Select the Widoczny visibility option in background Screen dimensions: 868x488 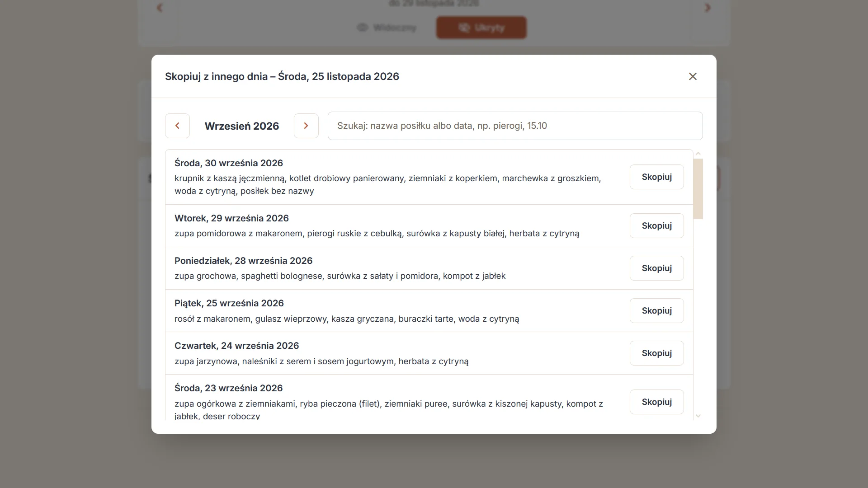pos(387,28)
